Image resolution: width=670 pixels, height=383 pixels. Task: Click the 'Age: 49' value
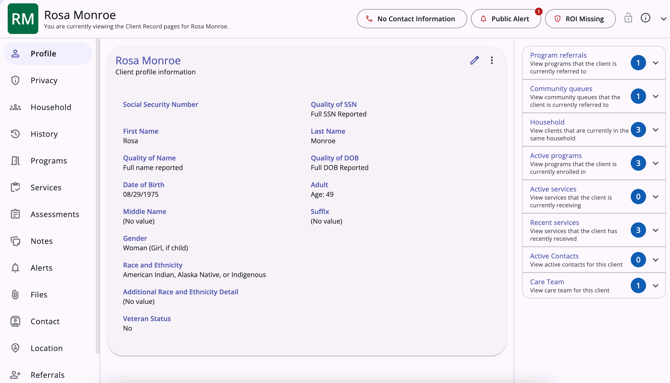[322, 194]
